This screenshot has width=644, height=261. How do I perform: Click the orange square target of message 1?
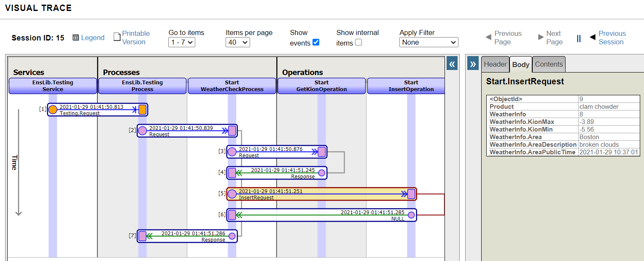(143, 110)
